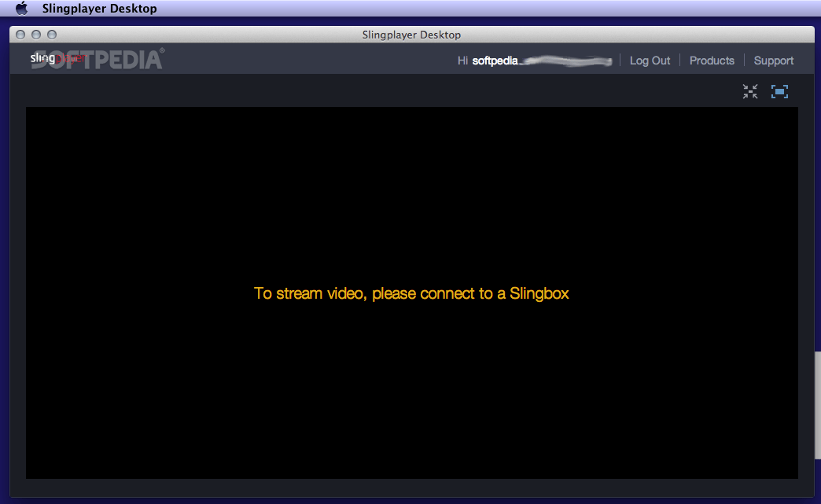821x504 pixels.
Task: Open the Slingplayer Desktop menu bar item
Action: point(100,9)
